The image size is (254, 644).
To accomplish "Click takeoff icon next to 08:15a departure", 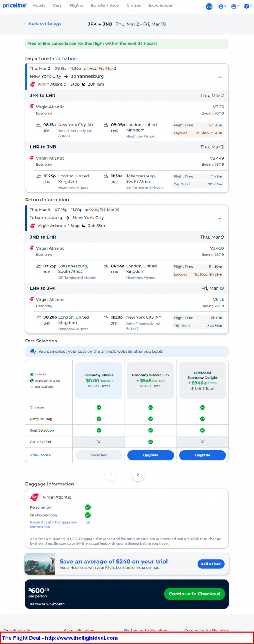I will 38,124.
